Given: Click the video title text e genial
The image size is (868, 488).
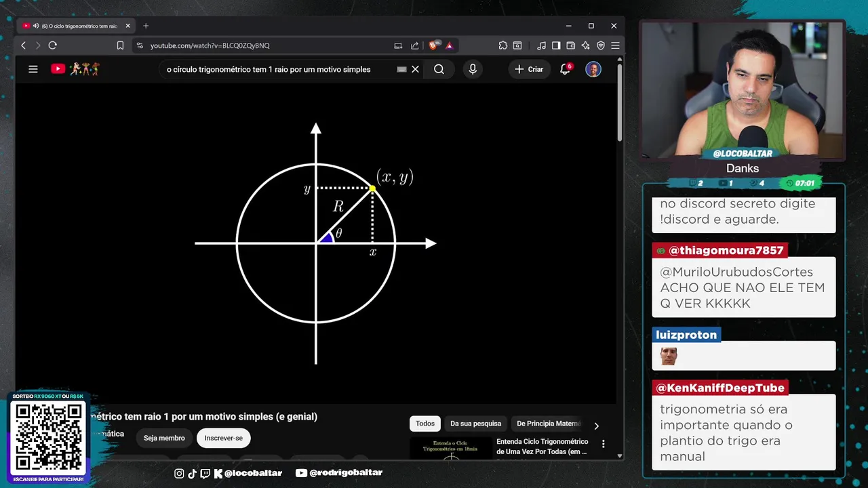Looking at the screenshot, I should [x=296, y=417].
